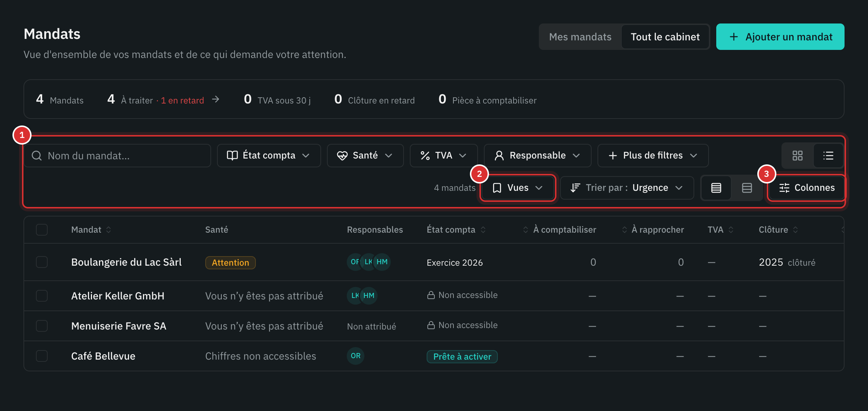Sort by TVA column arrows

[x=731, y=230]
